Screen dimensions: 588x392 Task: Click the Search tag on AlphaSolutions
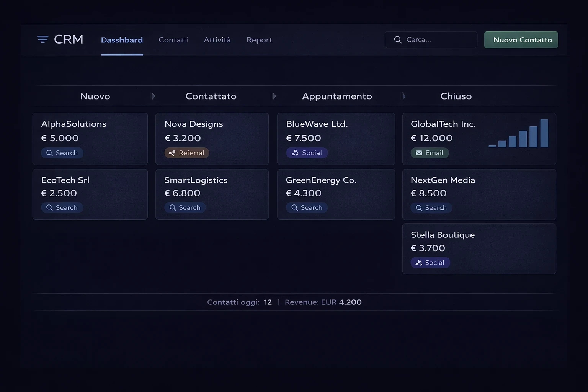pyautogui.click(x=62, y=153)
